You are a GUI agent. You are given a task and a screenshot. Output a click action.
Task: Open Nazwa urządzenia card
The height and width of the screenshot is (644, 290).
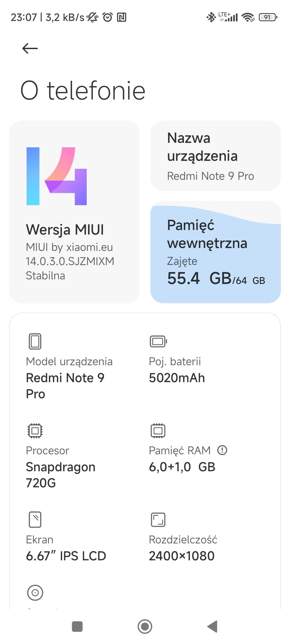(215, 156)
